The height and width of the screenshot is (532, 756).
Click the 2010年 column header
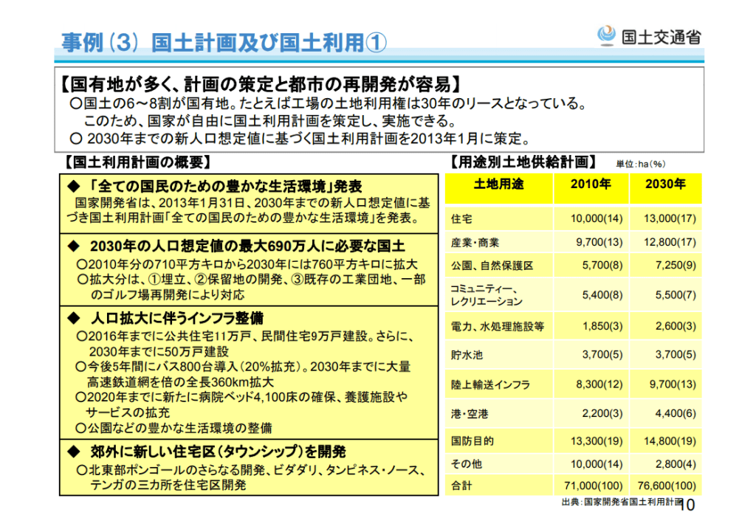point(590,184)
